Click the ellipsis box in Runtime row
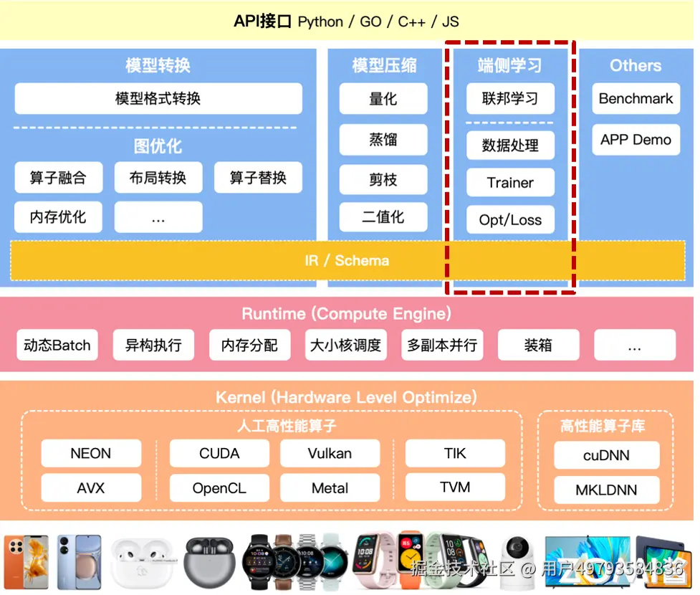The image size is (700, 595). (635, 345)
